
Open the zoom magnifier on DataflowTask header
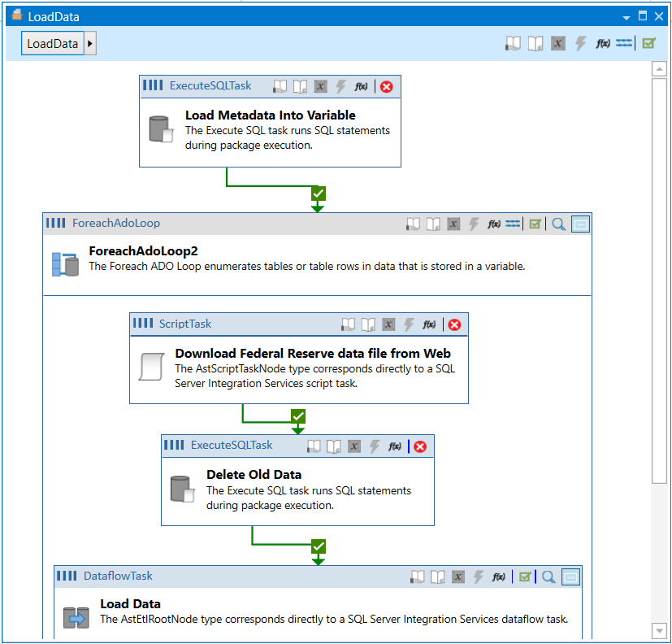click(548, 577)
